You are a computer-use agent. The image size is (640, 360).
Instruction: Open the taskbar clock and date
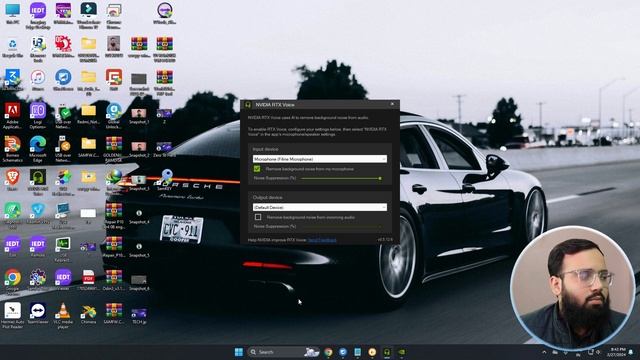pyautogui.click(x=616, y=352)
